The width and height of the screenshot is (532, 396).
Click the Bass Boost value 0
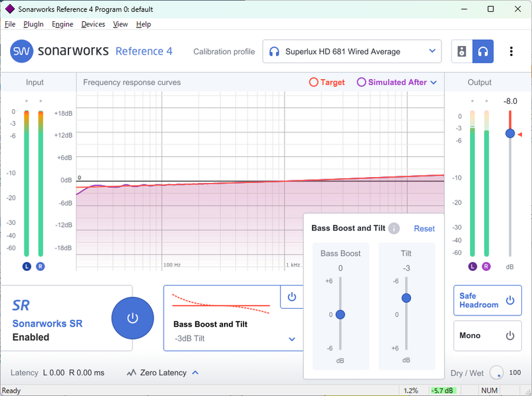pyautogui.click(x=340, y=268)
